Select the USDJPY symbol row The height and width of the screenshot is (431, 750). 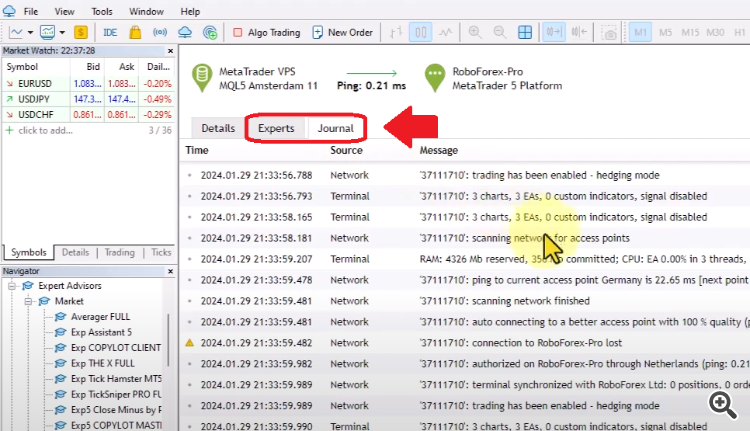[x=88, y=99]
